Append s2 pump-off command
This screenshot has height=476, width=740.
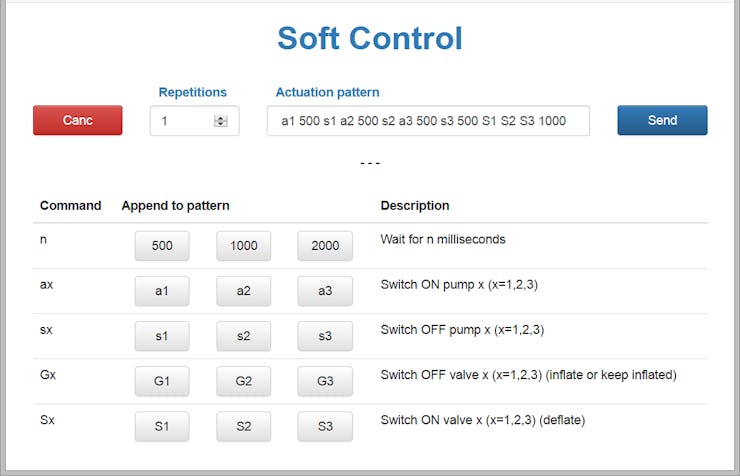coord(244,336)
